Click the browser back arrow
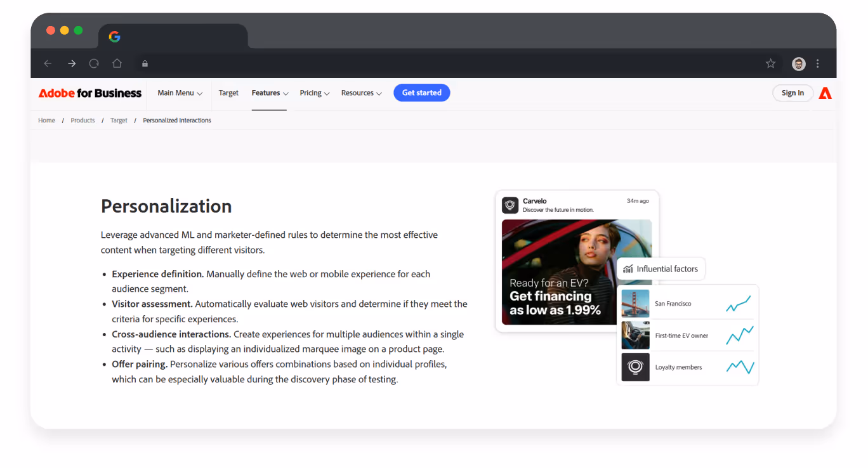 pyautogui.click(x=48, y=63)
